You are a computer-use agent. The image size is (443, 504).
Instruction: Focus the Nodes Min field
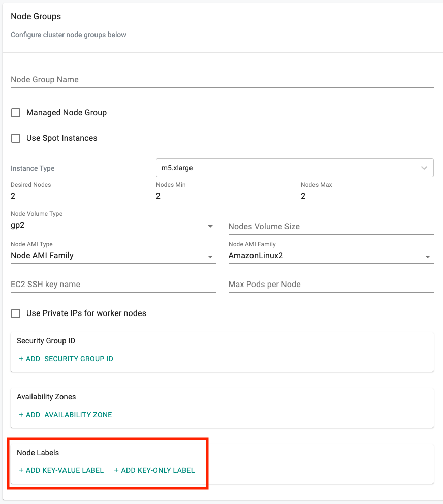[222, 196]
